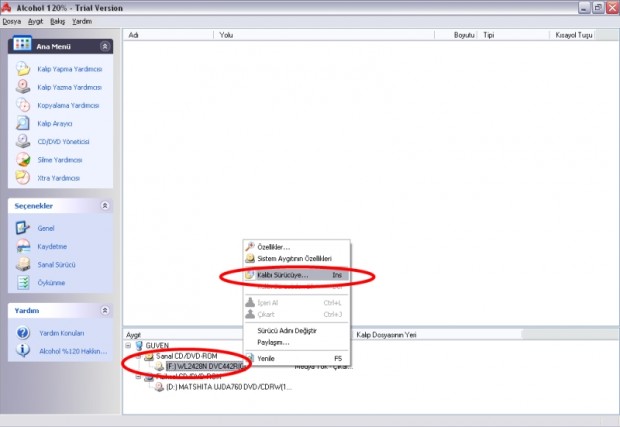Viewport: 620px width, 427px height.
Task: Click the Kalıp Yapma Yardımcısı icon
Action: (x=23, y=69)
